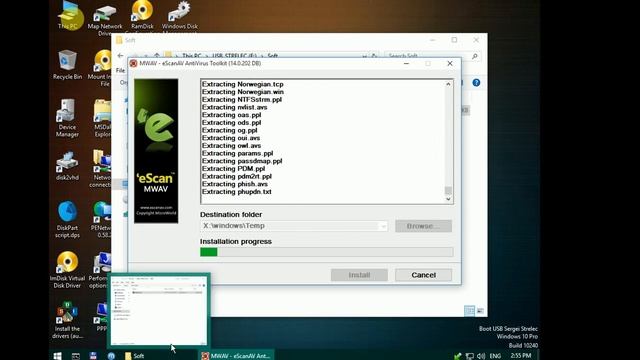Open disk2vhd desktop icon

[67, 167]
